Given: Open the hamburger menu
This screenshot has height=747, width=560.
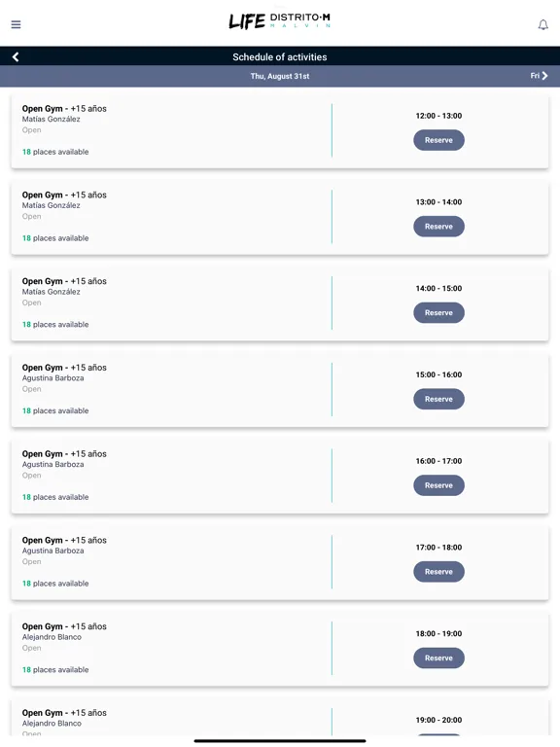Looking at the screenshot, I should pyautogui.click(x=16, y=24).
